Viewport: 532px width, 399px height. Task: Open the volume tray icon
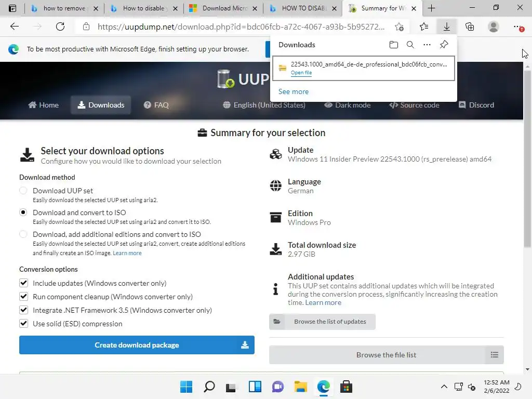point(472,387)
